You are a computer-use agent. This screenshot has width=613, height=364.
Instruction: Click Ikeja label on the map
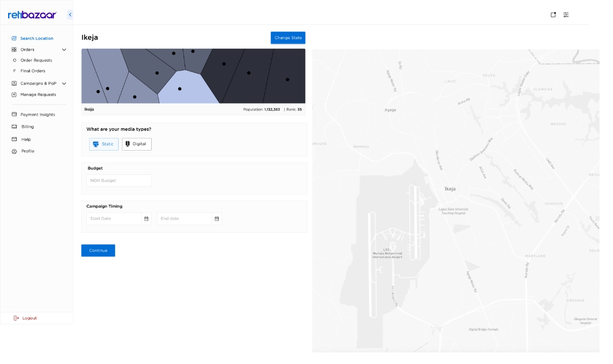(x=450, y=189)
